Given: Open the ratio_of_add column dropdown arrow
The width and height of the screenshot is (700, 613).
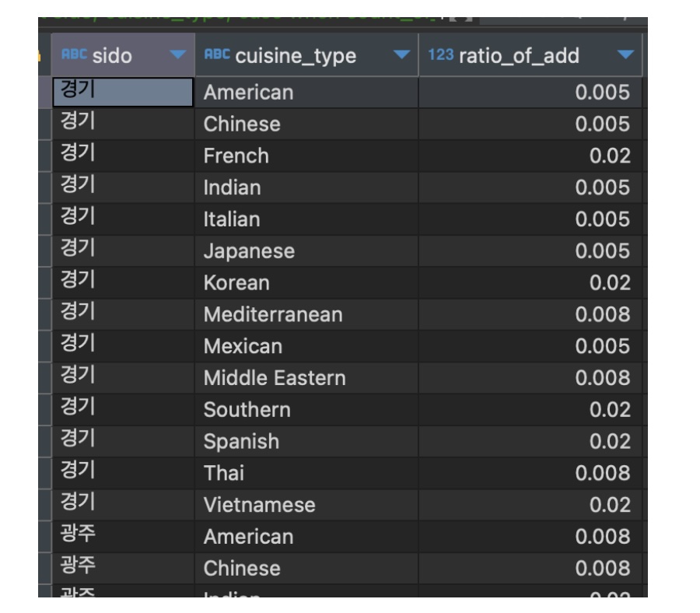Looking at the screenshot, I should point(625,54).
